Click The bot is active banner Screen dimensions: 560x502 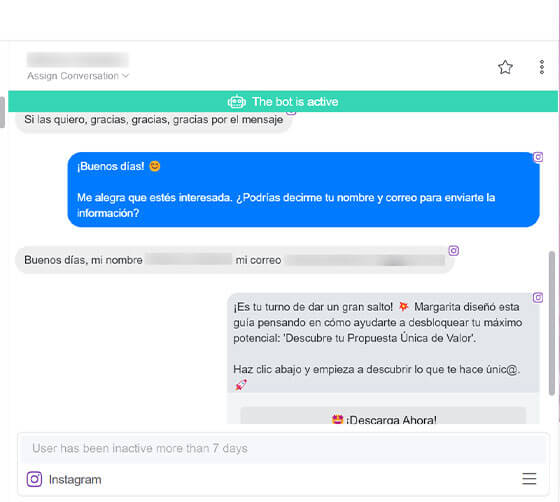click(x=283, y=101)
